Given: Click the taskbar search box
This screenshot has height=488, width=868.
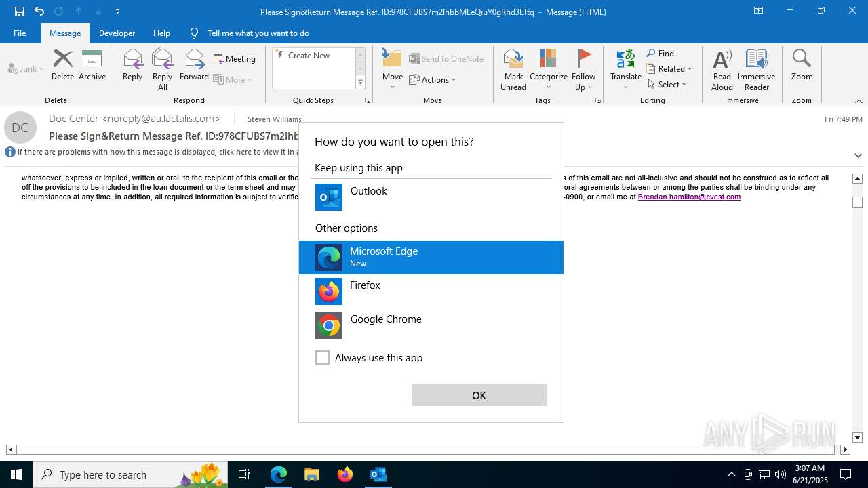Looking at the screenshot, I should [x=131, y=474].
